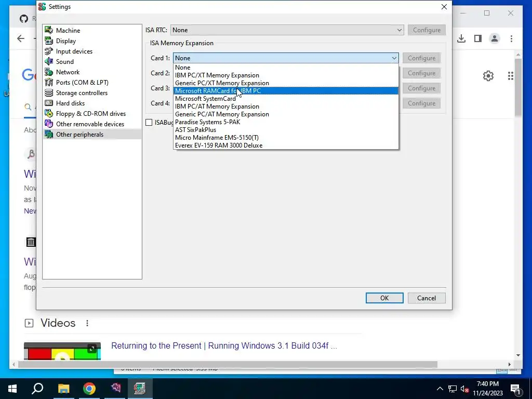Open the Windows Start menu

coord(12,389)
